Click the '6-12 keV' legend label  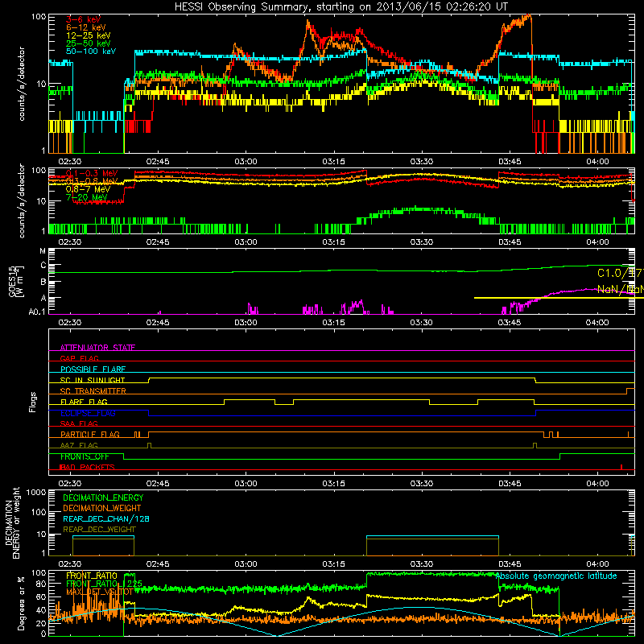pos(85,27)
